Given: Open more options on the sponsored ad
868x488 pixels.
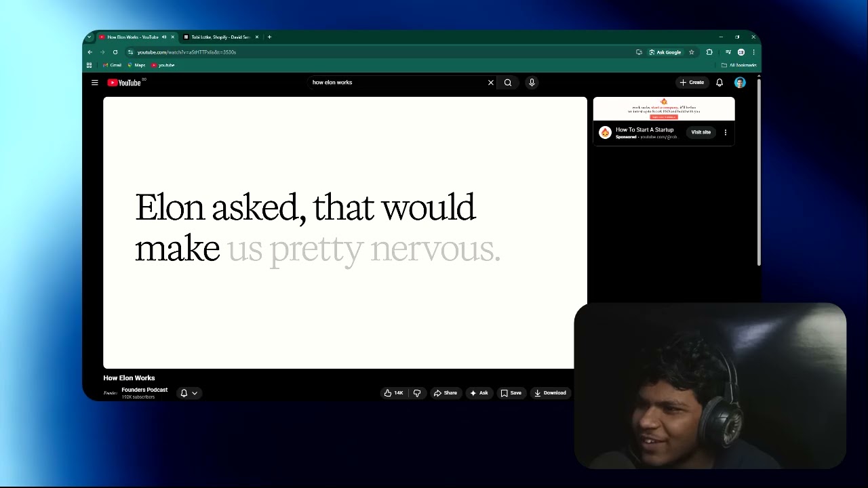Looking at the screenshot, I should point(726,133).
